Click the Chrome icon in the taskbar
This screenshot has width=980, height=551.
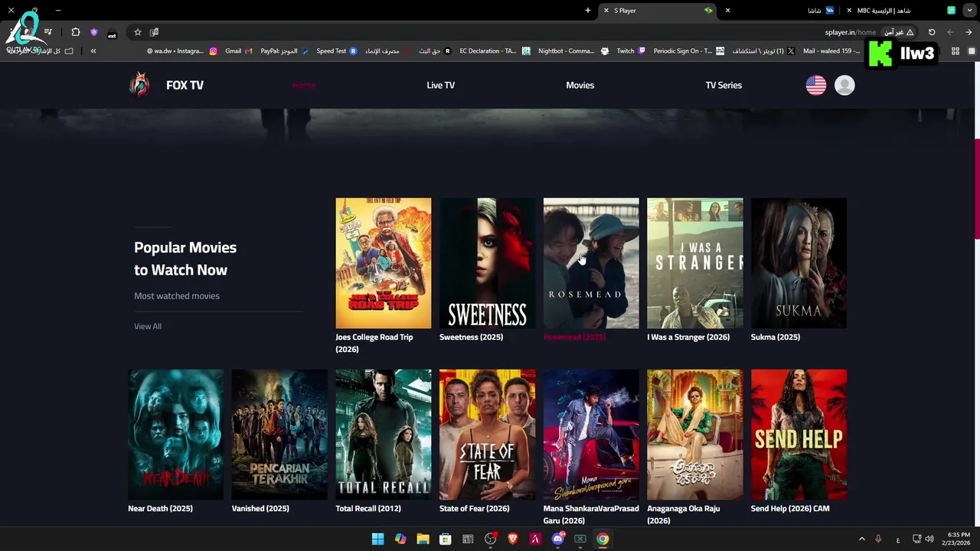(x=603, y=539)
